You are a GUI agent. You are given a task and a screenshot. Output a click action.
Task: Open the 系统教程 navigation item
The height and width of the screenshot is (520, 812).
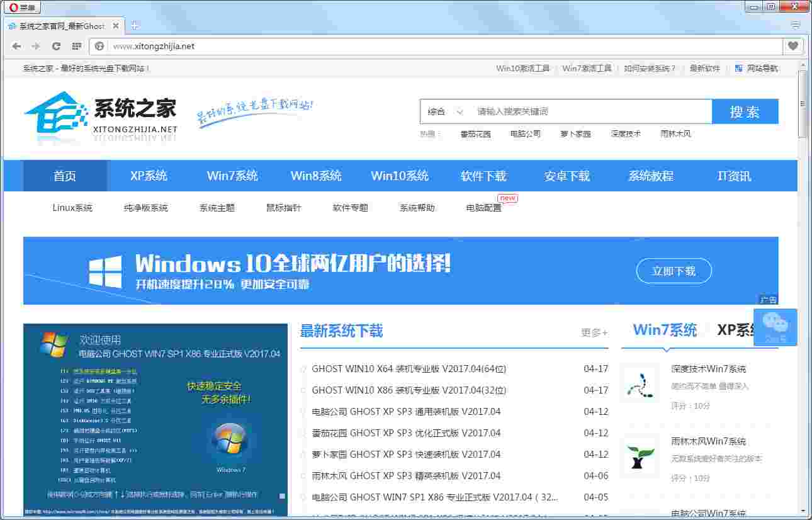[651, 176]
